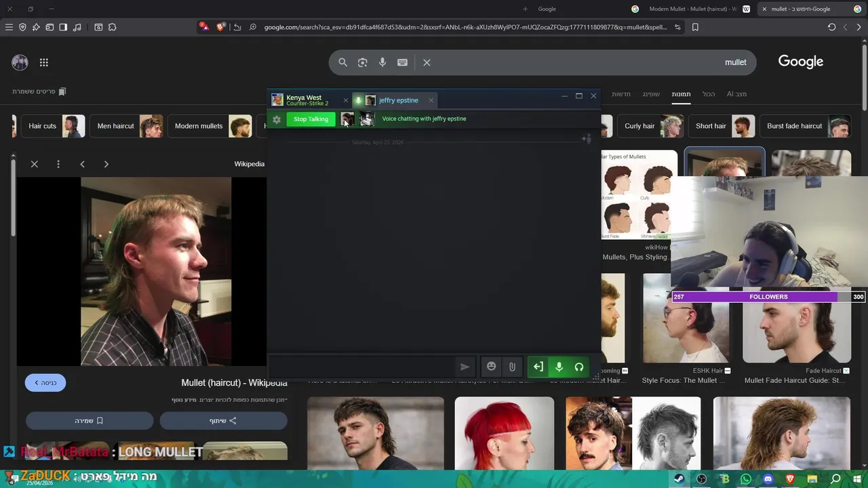Switch to the הכול (All) search tab
Viewport: 868px width, 488px height.
click(x=709, y=94)
